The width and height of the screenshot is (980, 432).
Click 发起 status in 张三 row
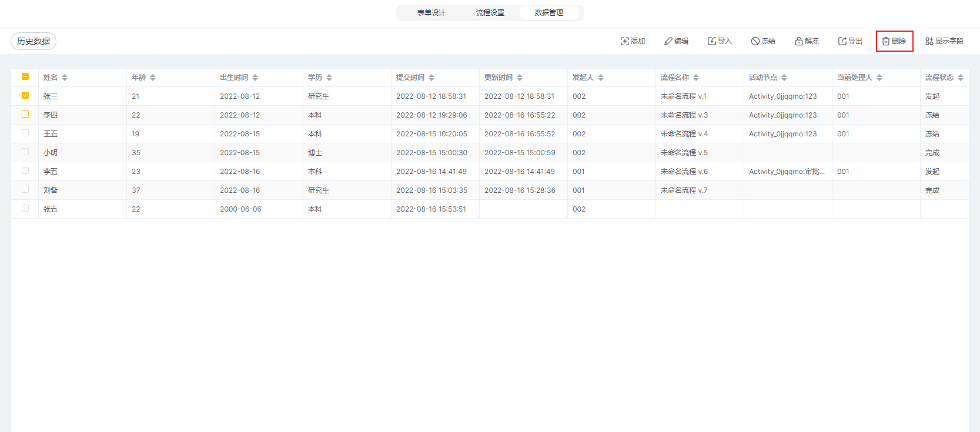pyautogui.click(x=932, y=96)
